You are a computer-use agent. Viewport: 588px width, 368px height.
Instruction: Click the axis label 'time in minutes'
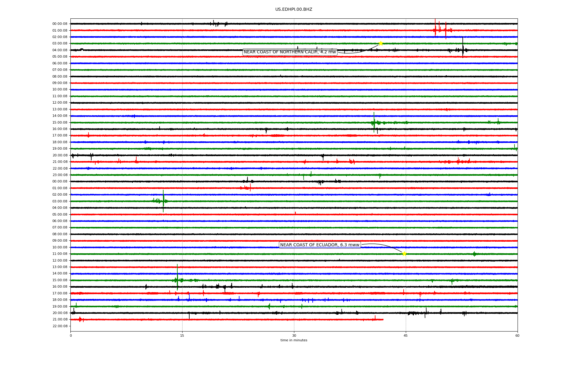coord(294,340)
